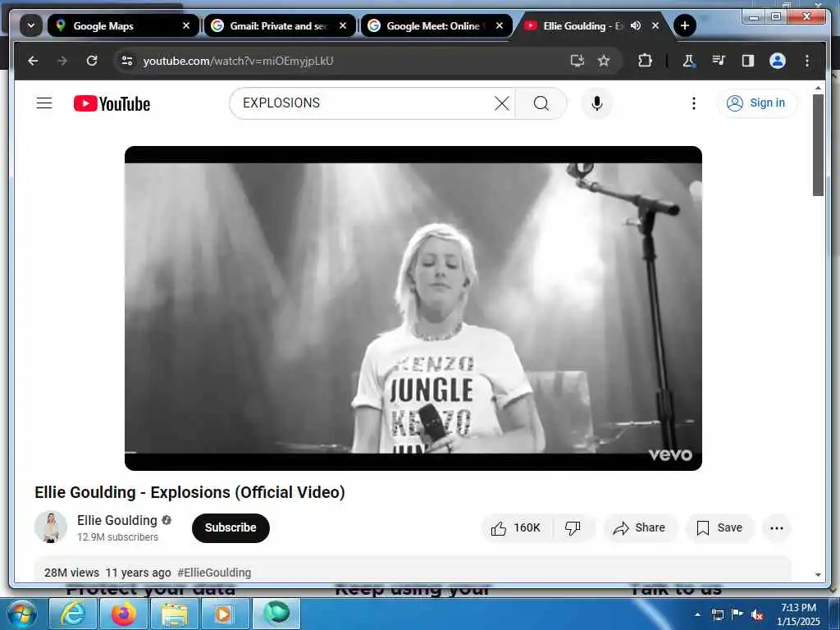This screenshot has height=630, width=840.
Task: Launch Firefox from the taskbar
Action: tap(123, 614)
